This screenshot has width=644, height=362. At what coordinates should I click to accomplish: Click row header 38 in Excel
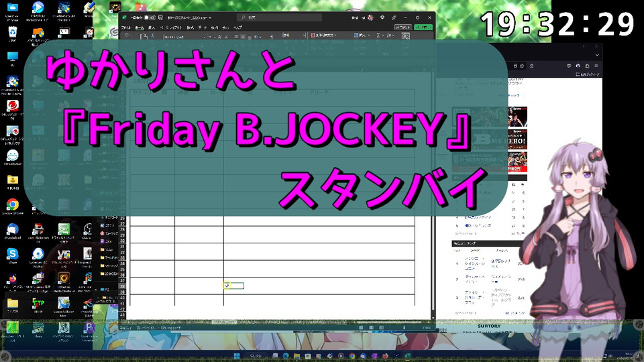(122, 286)
